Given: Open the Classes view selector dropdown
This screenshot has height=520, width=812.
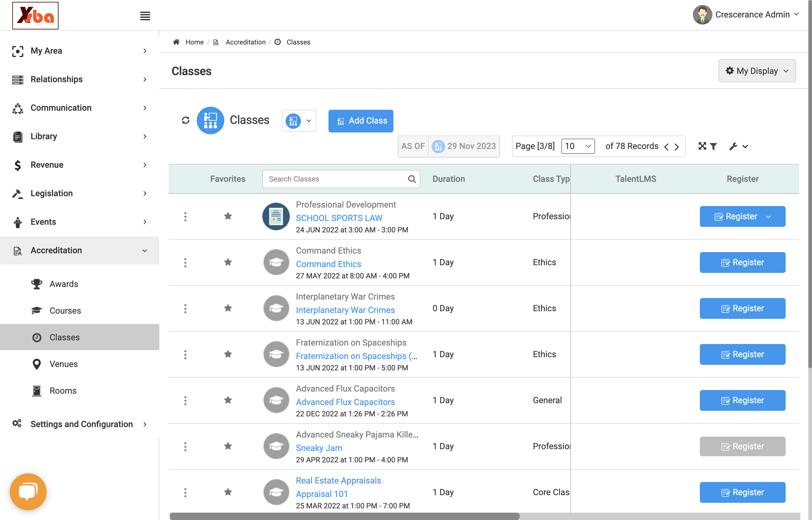Looking at the screenshot, I should point(299,120).
